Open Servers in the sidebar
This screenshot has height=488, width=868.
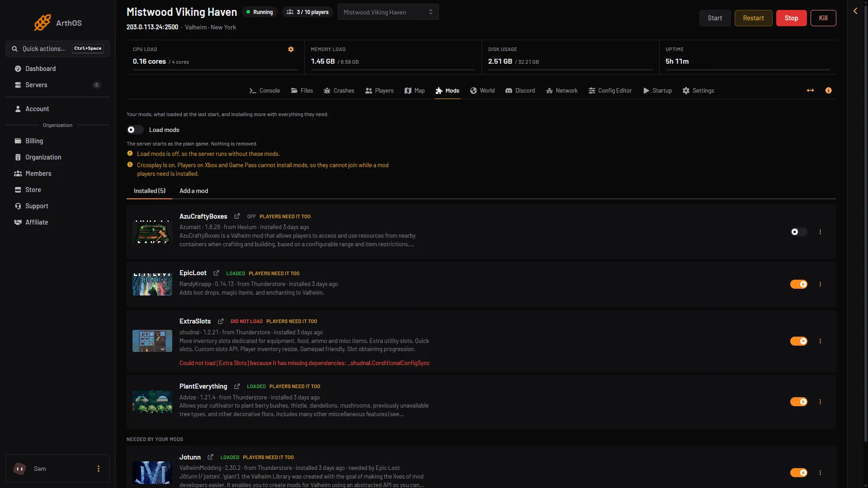57,85
